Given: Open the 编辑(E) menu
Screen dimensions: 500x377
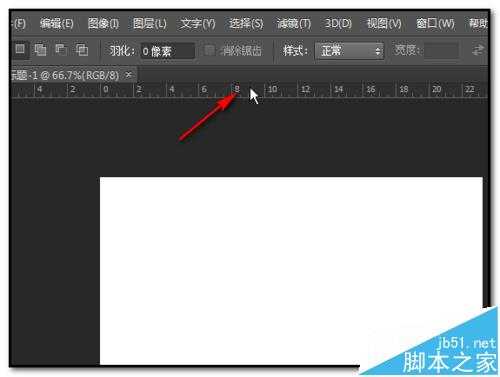Looking at the screenshot, I should pyautogui.click(x=56, y=24).
